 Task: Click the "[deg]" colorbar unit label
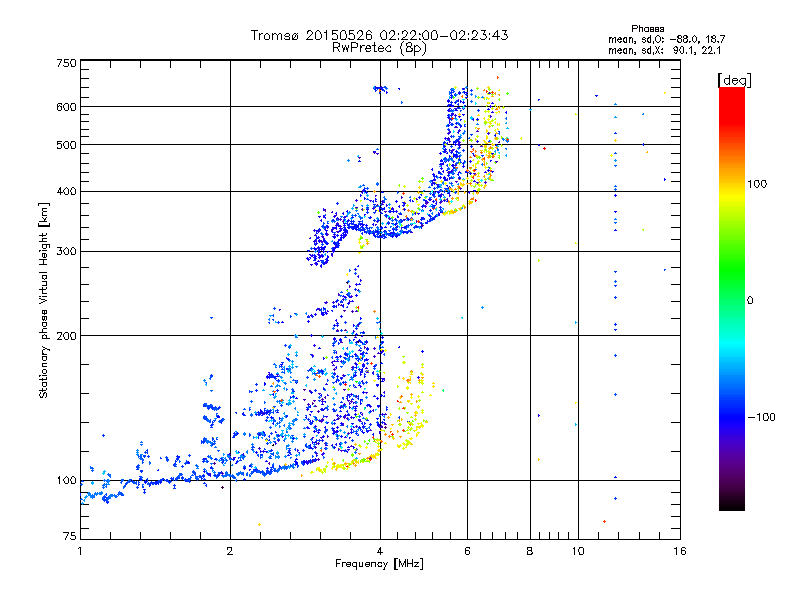point(734,80)
